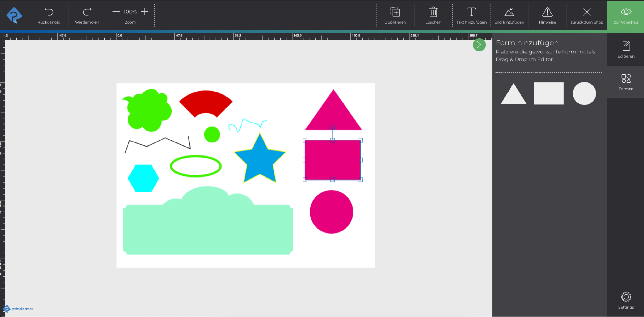Click the Bild hinzufügen icon
This screenshot has width=644, height=317.
509,12
